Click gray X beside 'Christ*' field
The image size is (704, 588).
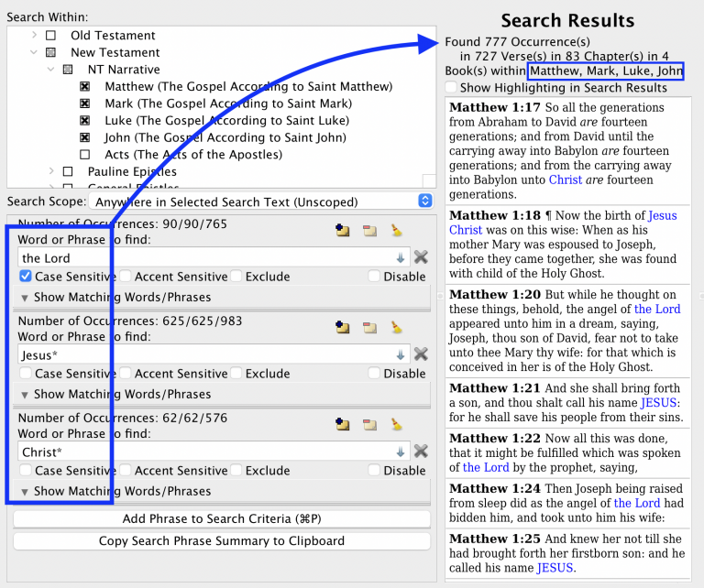pyautogui.click(x=421, y=451)
